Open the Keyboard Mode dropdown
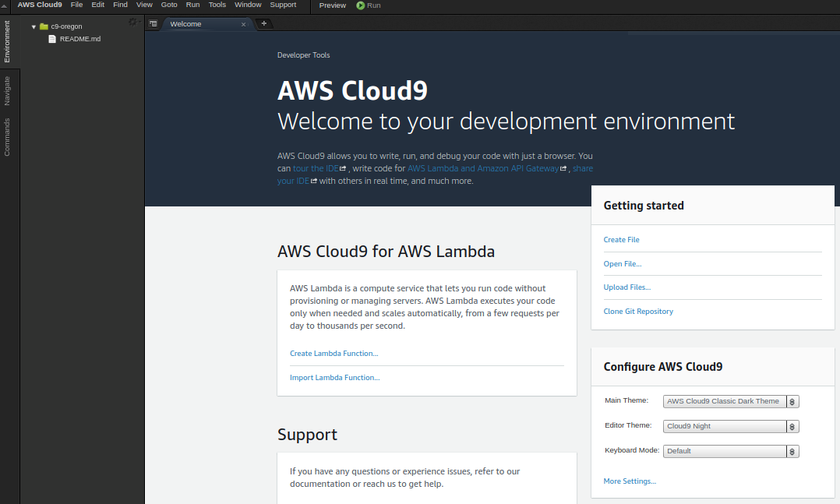This screenshot has width=840, height=504. [x=731, y=451]
